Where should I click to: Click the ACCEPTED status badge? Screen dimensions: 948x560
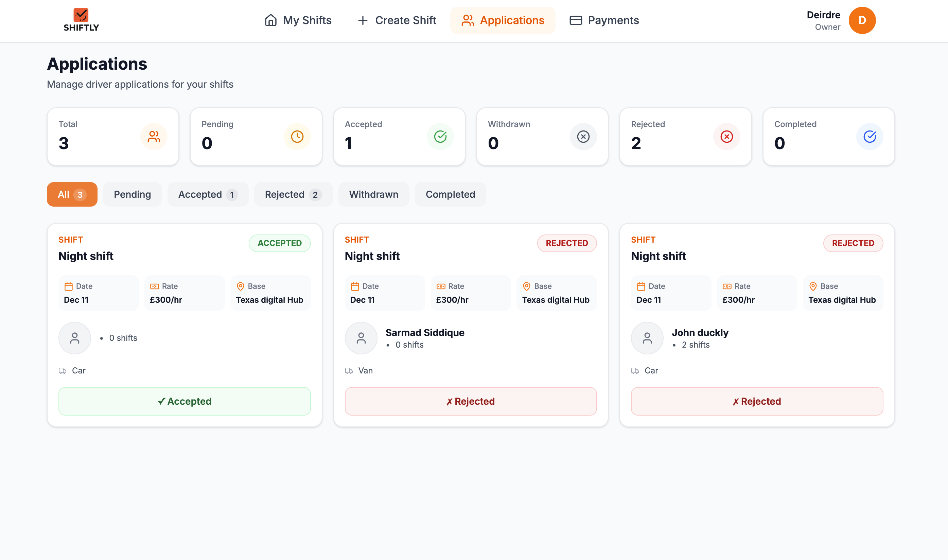[x=280, y=243]
